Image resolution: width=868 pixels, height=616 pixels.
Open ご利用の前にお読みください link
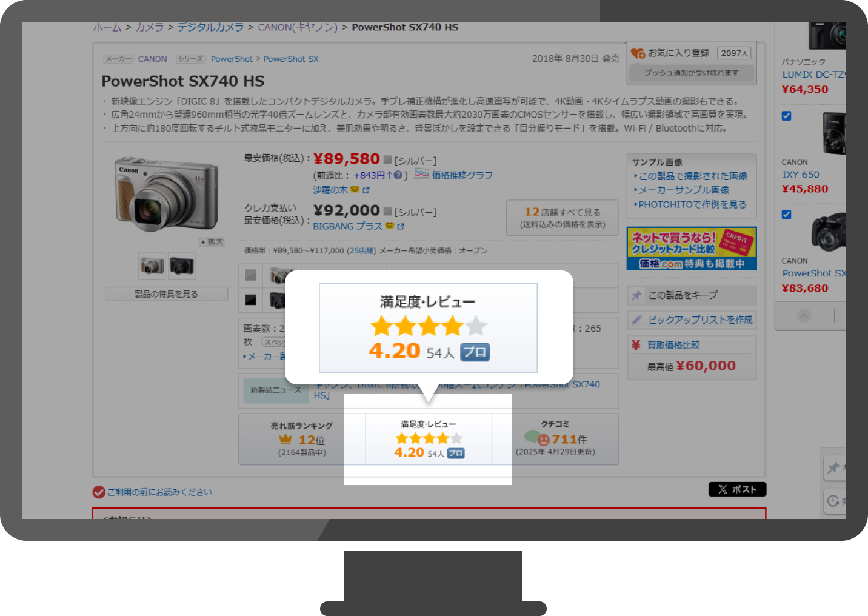[160, 492]
